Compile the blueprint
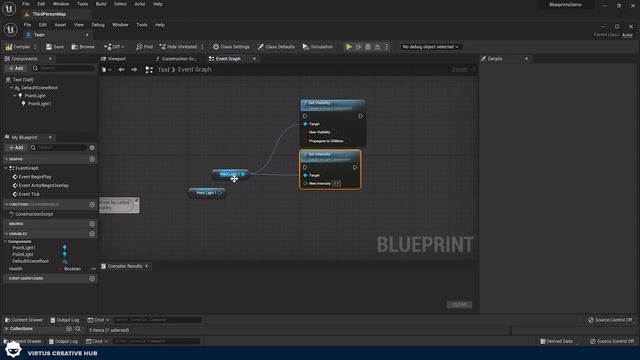 point(18,47)
